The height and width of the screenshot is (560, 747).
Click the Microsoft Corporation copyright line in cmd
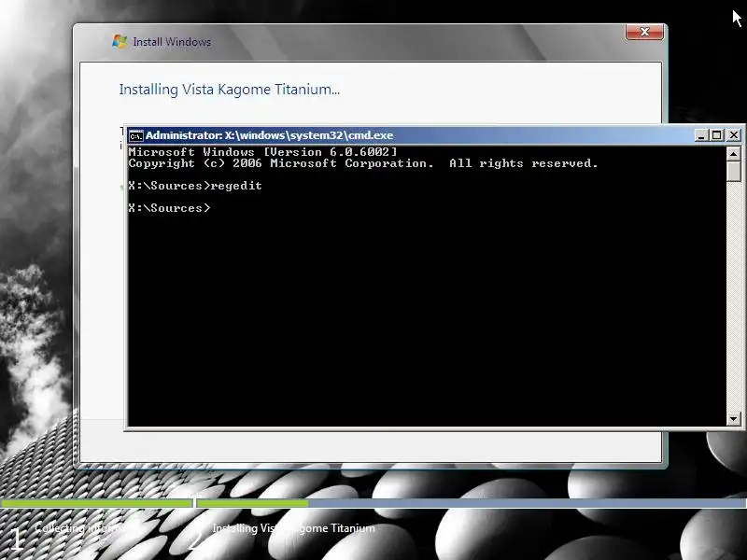click(363, 163)
